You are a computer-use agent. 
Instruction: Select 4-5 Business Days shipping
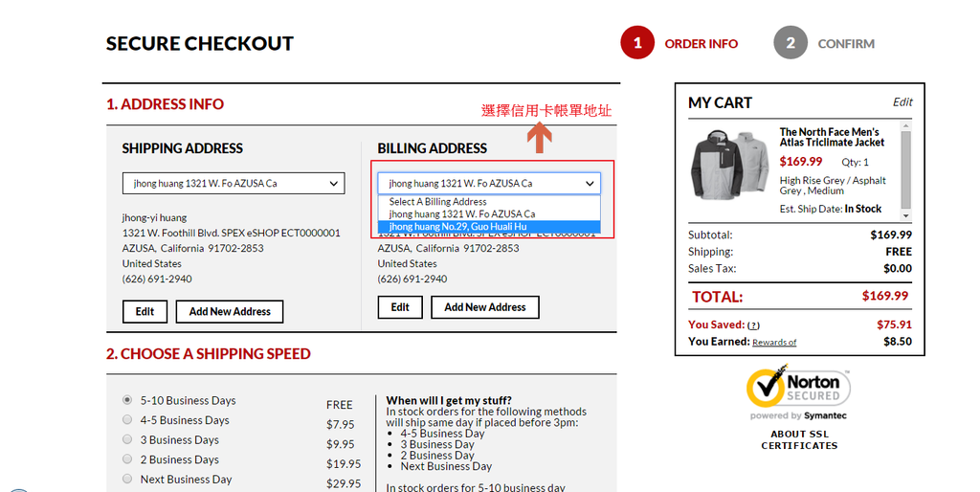coord(127,419)
